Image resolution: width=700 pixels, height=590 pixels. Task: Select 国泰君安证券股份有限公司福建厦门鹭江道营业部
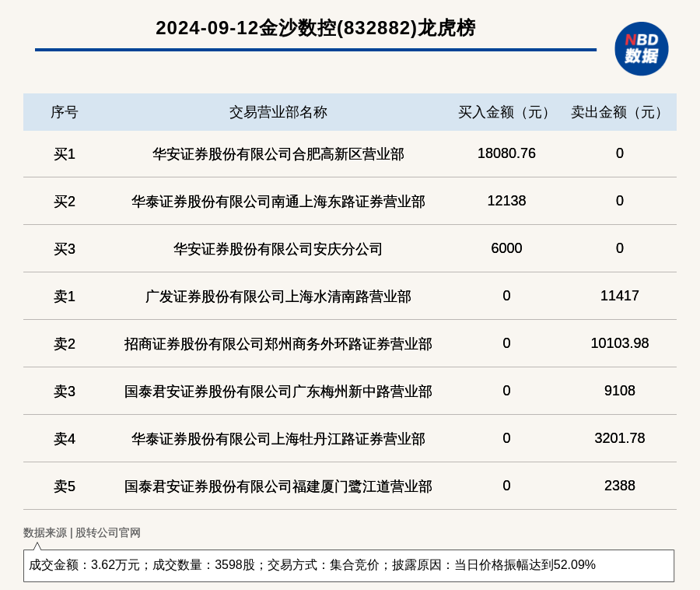(x=278, y=486)
